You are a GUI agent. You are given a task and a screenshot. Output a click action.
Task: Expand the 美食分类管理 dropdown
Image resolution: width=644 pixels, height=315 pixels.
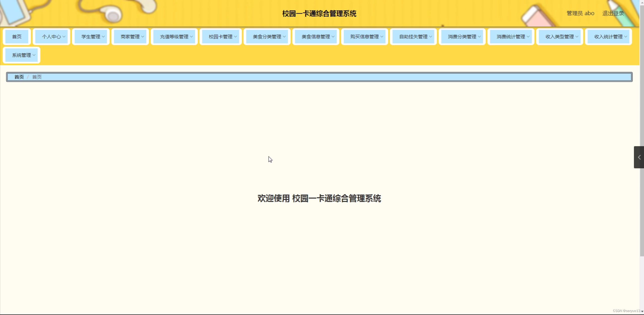tap(267, 36)
